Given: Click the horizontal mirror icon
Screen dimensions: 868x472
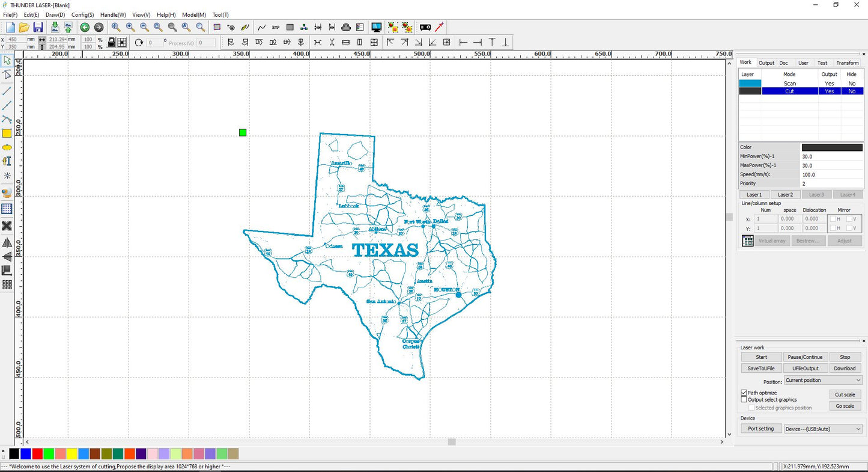Looking at the screenshot, I should coord(7,243).
